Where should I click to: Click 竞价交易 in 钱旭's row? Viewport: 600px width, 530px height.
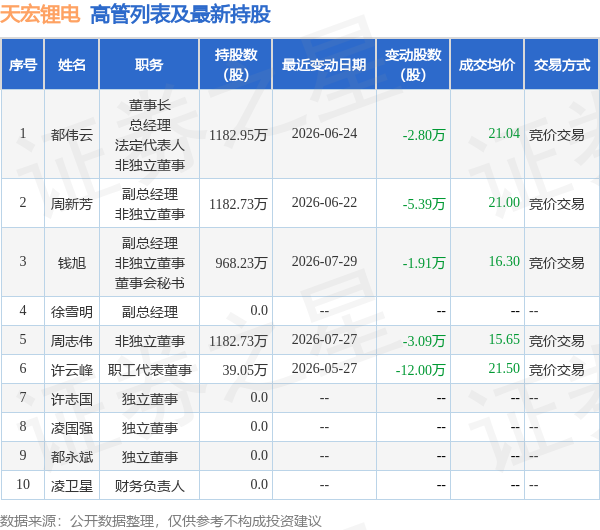click(x=556, y=263)
